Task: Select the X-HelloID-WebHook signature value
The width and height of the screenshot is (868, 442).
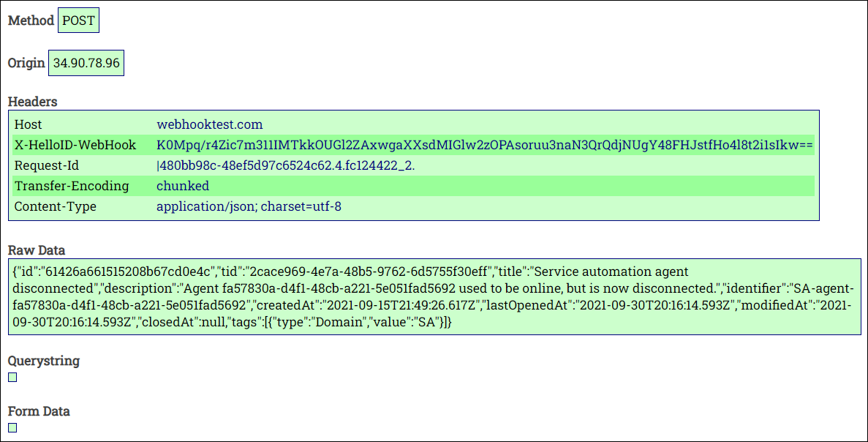Action: [x=485, y=145]
